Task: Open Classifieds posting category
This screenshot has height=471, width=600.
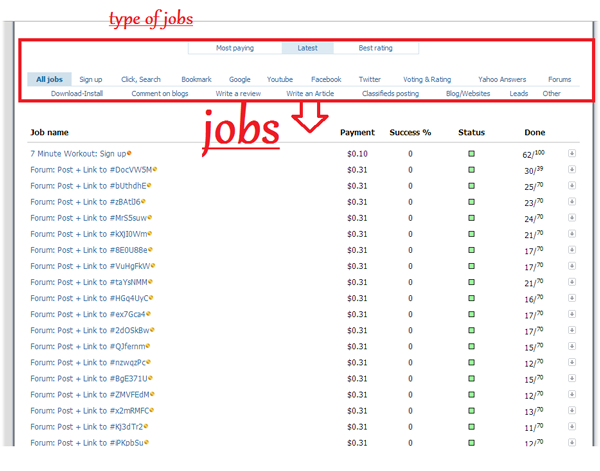Action: click(390, 93)
